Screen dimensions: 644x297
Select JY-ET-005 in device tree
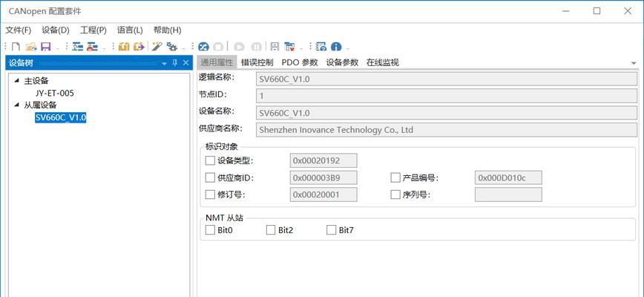55,94
